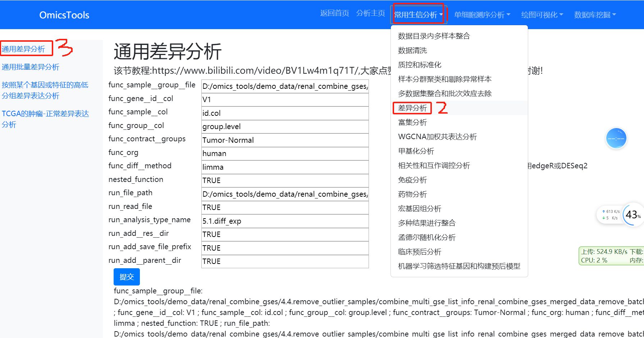Select 数据目录内多样本整合 menu entry
This screenshot has height=338, width=644.
point(459,36)
